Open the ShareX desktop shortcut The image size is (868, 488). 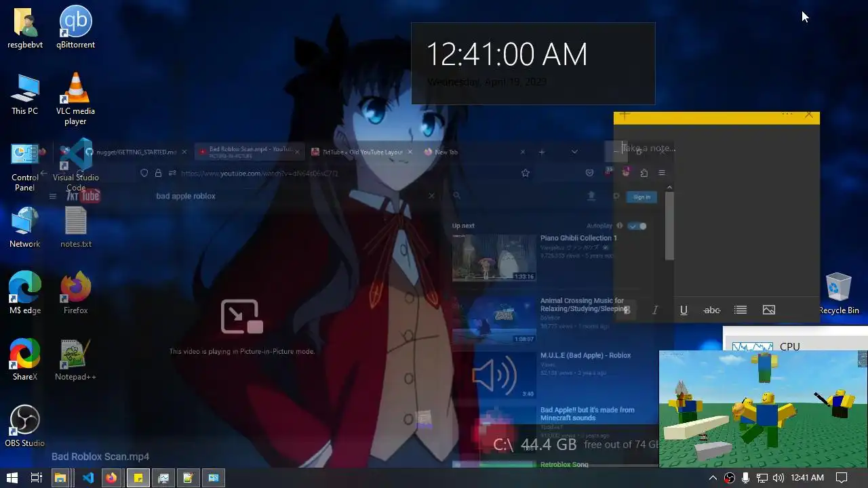point(25,360)
